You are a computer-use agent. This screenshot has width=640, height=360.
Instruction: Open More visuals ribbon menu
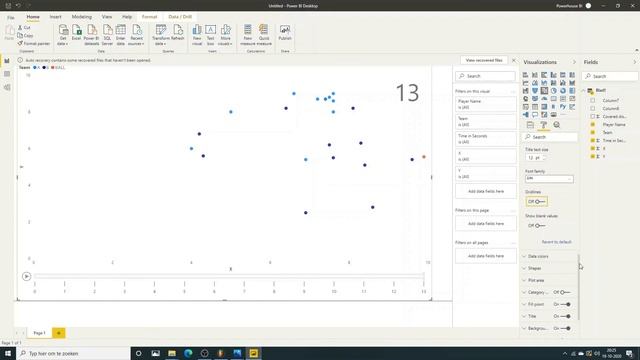[x=225, y=35]
